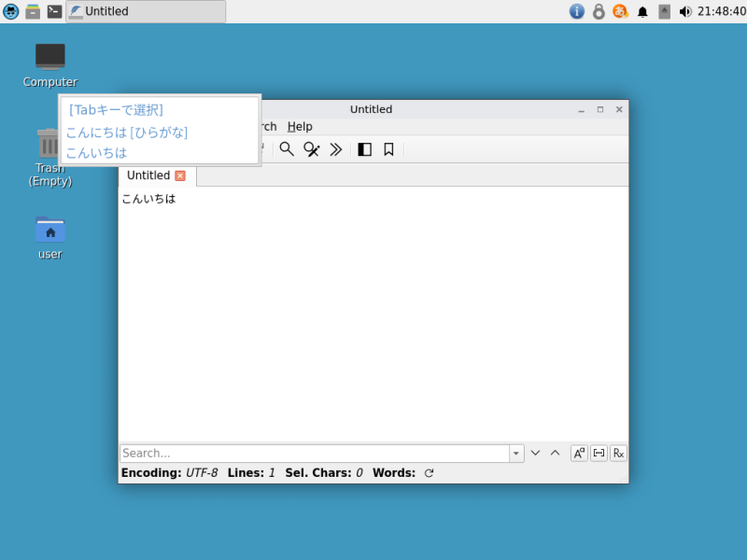Enable case-sensitive search with the Aa toggle
This screenshot has width=747, height=560.
[578, 453]
